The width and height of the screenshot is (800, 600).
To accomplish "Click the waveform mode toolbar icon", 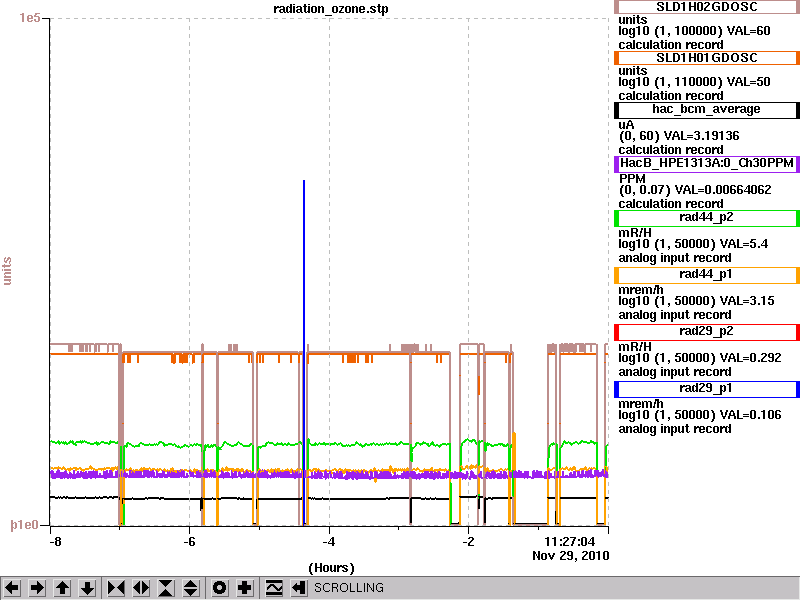I will [274, 588].
